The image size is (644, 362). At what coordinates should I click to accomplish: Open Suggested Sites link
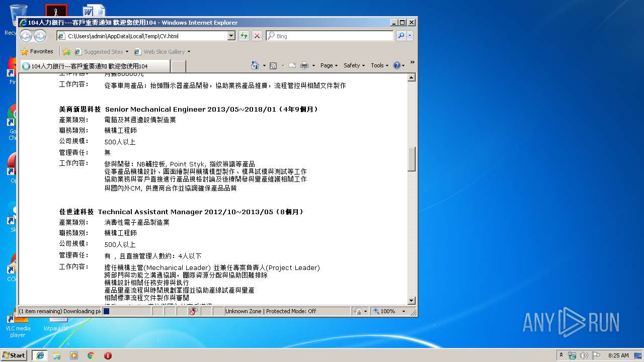(x=102, y=51)
